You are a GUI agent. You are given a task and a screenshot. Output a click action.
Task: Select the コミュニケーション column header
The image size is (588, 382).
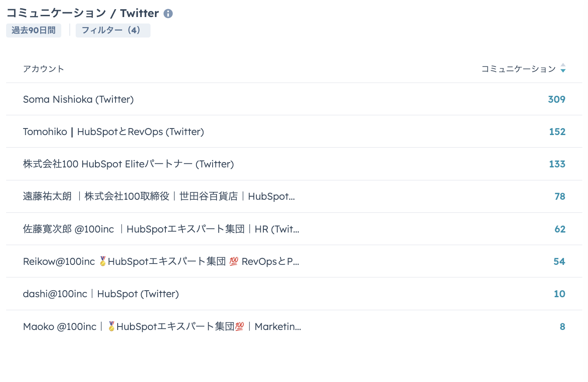pos(518,69)
